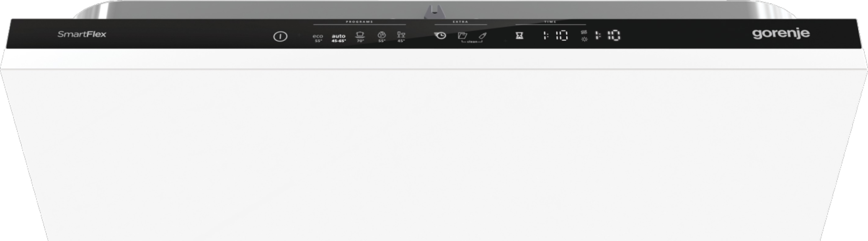
Task: Enable the speed wash clock option
Action: coord(440,36)
